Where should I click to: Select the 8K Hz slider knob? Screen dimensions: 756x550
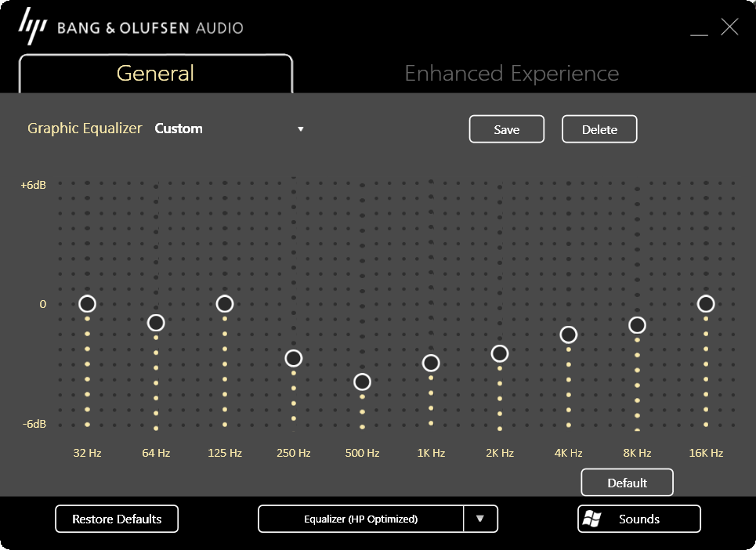pyautogui.click(x=637, y=325)
